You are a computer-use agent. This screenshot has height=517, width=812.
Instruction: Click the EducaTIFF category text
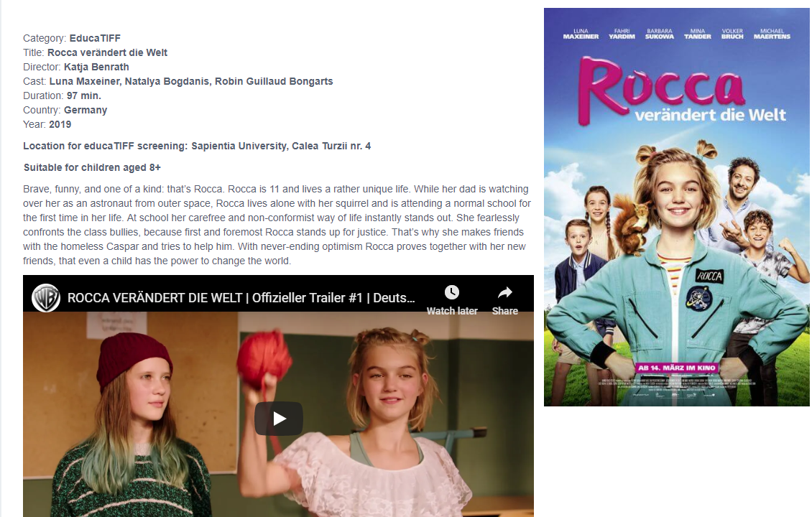(x=95, y=38)
